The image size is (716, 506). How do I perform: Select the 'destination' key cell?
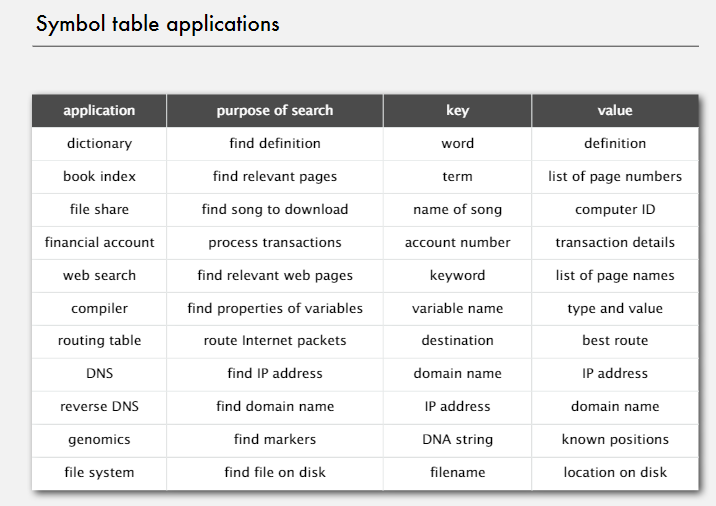457,340
